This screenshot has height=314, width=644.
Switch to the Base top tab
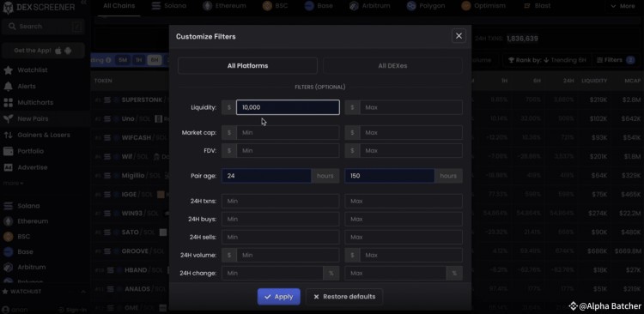tap(319, 6)
